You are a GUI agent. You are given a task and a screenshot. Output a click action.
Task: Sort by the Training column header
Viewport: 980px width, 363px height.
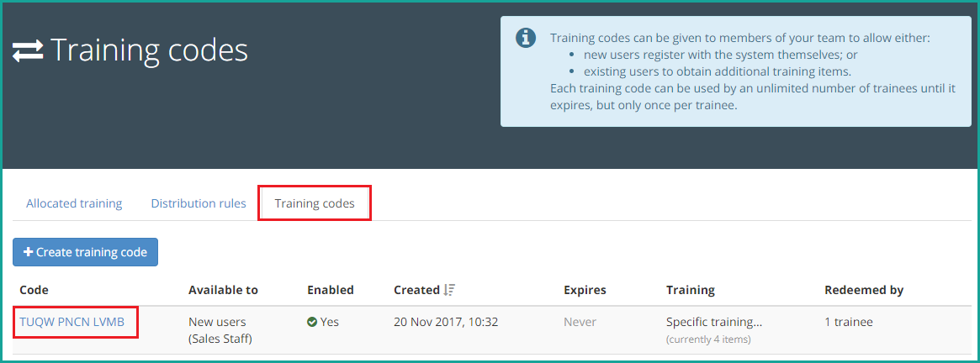click(x=690, y=290)
